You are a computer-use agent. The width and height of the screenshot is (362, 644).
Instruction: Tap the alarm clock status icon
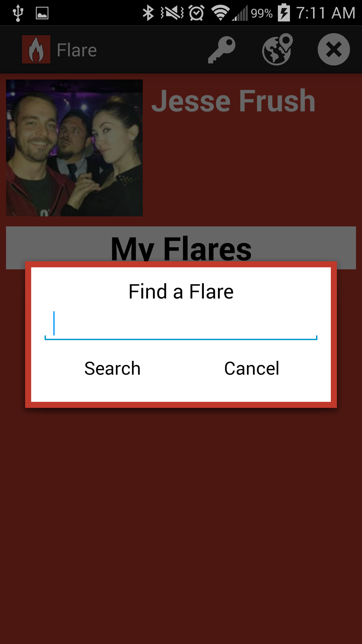click(x=196, y=13)
